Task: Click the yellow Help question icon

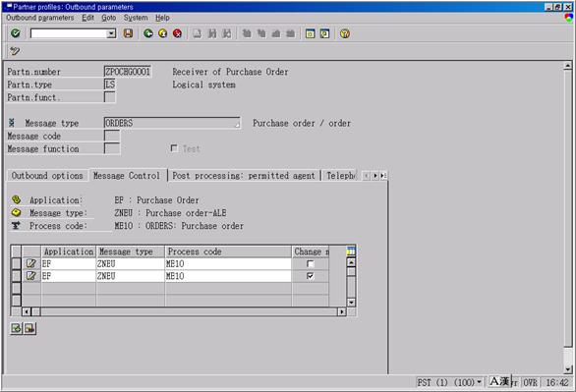Action: click(345, 33)
